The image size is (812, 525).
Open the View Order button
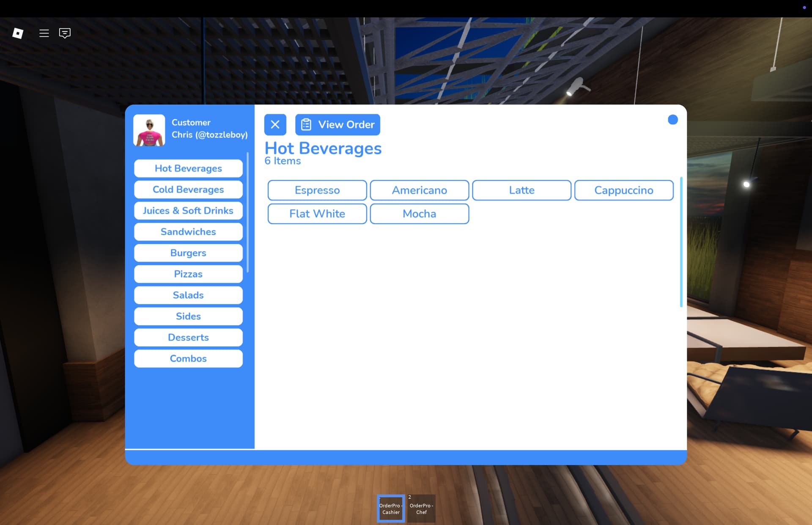click(x=337, y=124)
